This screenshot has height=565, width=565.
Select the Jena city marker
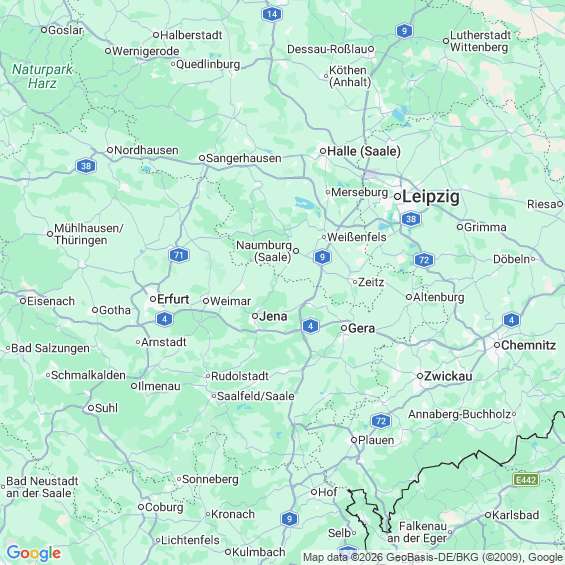[255, 316]
